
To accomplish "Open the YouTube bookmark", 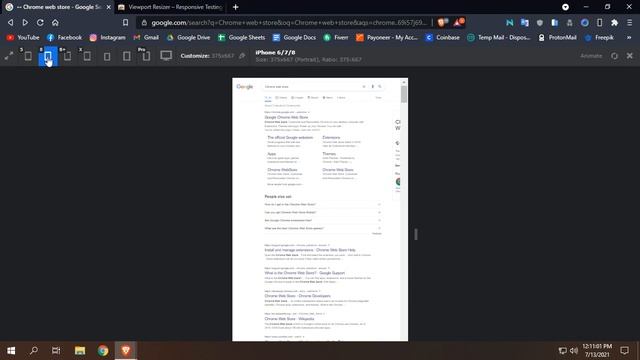I will 23,38.
